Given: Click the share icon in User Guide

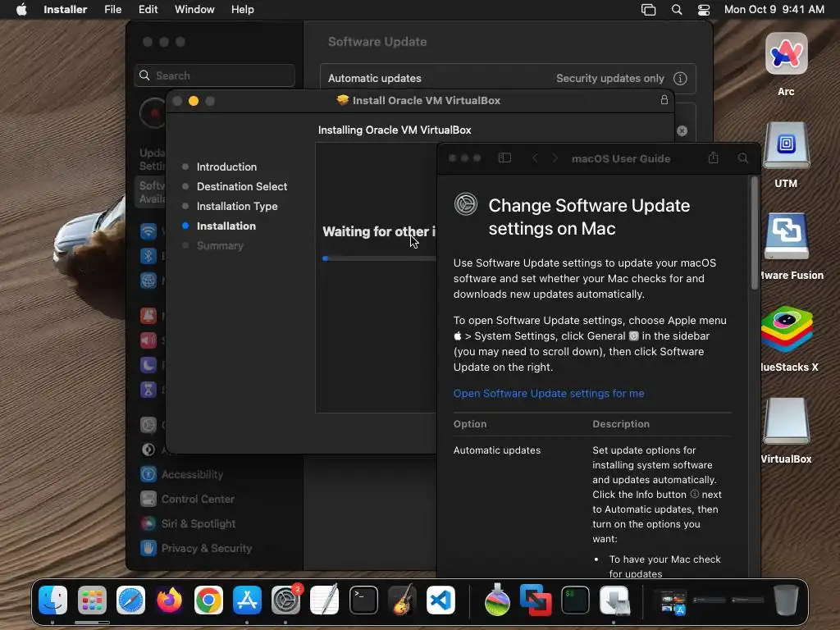Looking at the screenshot, I should tap(713, 157).
